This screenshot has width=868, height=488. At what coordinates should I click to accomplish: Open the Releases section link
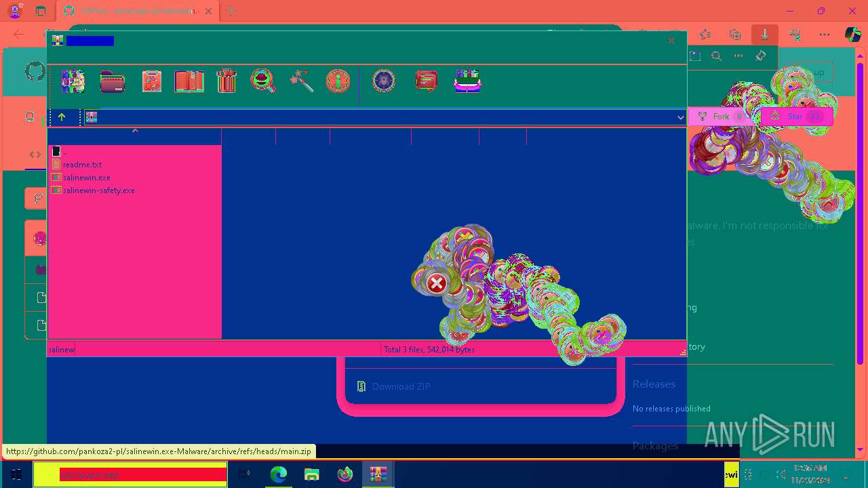[654, 384]
